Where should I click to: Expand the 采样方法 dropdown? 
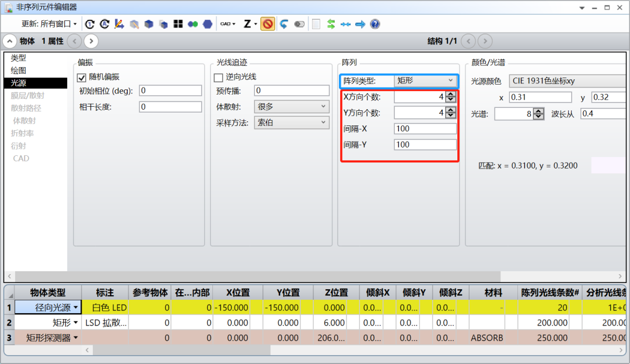[292, 123]
